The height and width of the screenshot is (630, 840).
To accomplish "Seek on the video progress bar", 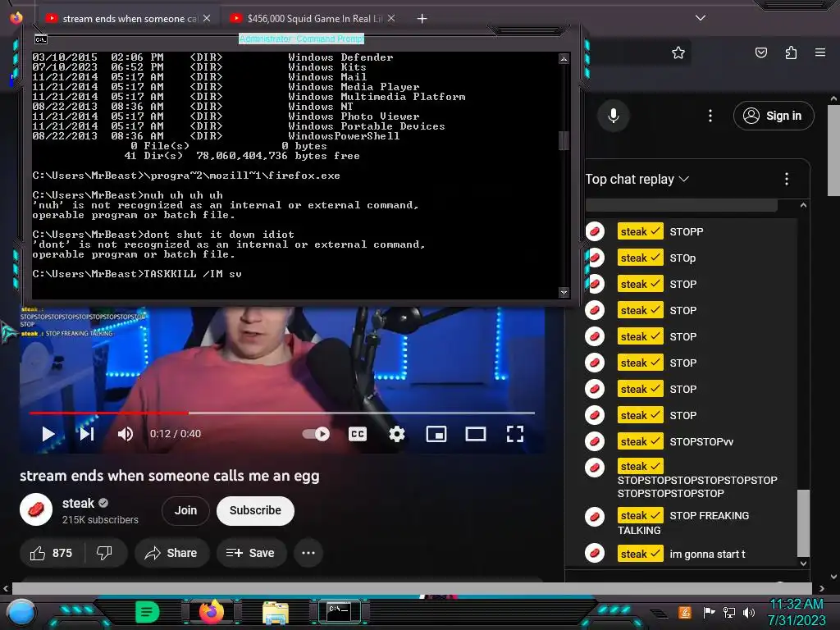I will click(x=282, y=413).
